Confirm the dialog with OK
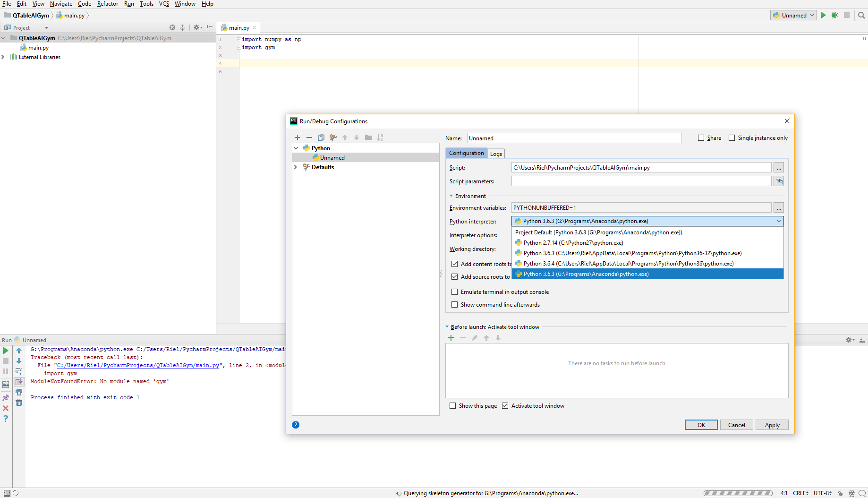Image resolution: width=868 pixels, height=498 pixels. coord(701,425)
